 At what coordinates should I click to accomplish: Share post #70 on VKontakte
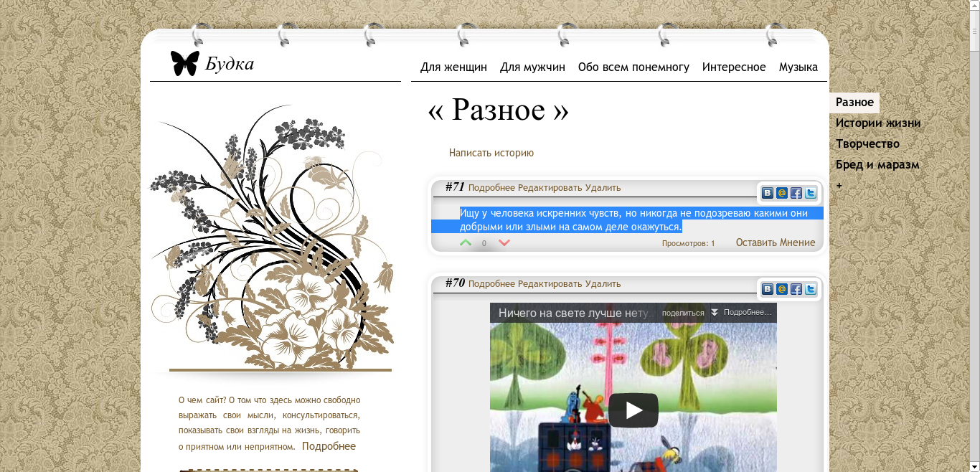pyautogui.click(x=768, y=289)
